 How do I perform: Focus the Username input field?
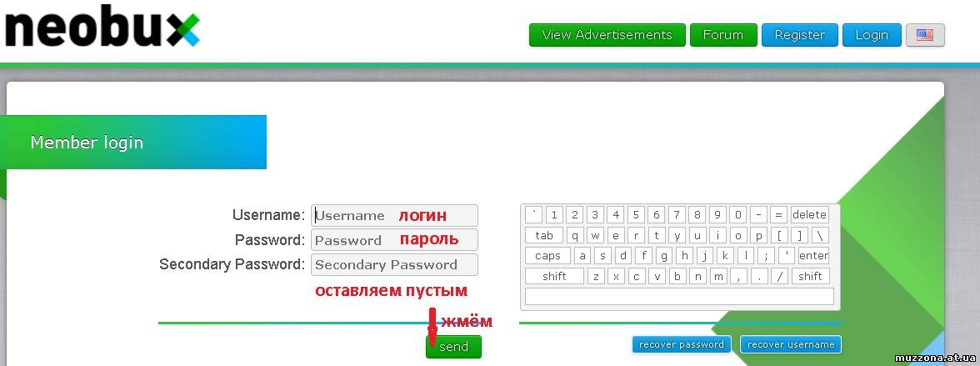[x=394, y=215]
